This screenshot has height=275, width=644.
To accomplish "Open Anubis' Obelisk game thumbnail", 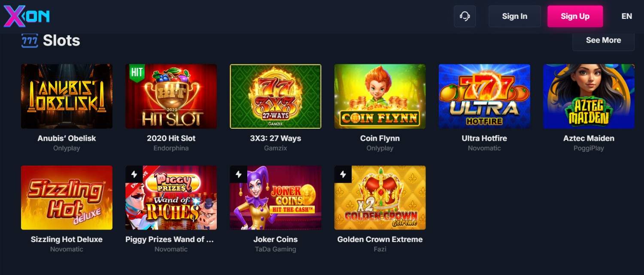I will coord(67,97).
